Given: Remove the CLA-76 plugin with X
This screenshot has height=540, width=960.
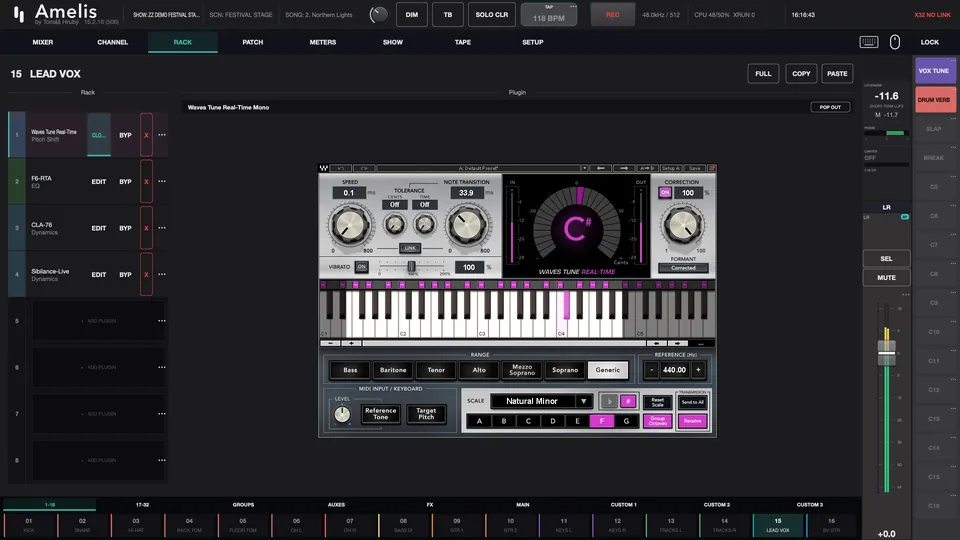Looking at the screenshot, I should click(x=146, y=228).
